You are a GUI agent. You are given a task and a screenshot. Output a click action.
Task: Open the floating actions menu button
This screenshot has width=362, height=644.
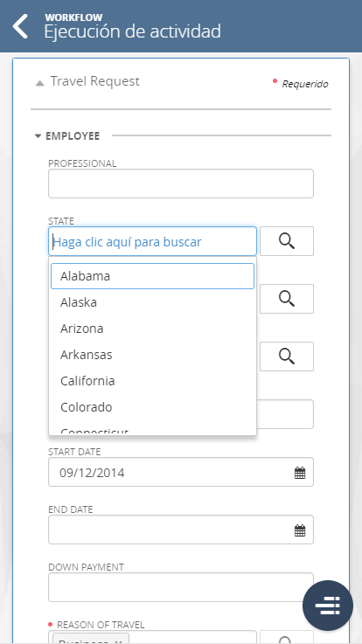[x=328, y=606]
